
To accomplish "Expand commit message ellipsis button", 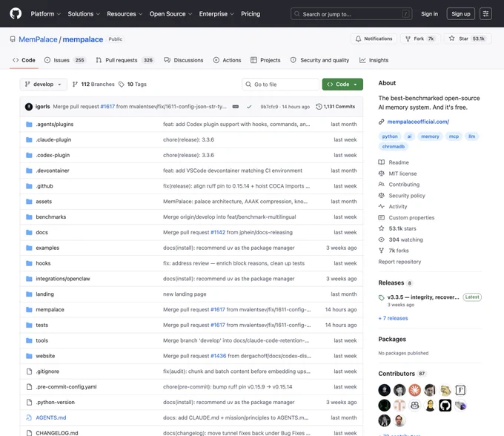I will pyautogui.click(x=236, y=107).
